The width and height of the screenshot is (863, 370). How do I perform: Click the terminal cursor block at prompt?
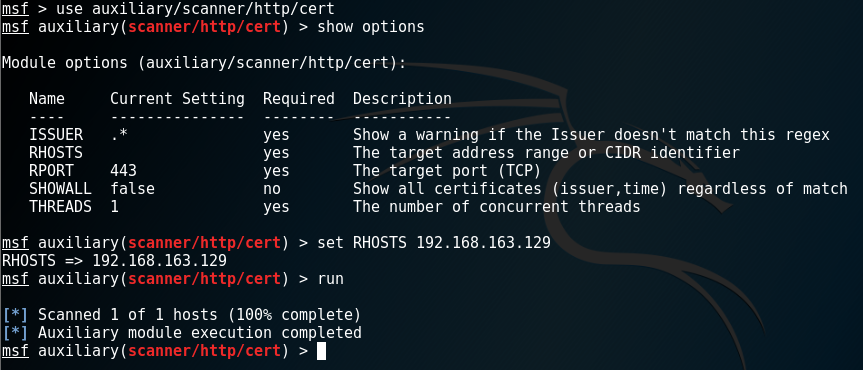(321, 351)
